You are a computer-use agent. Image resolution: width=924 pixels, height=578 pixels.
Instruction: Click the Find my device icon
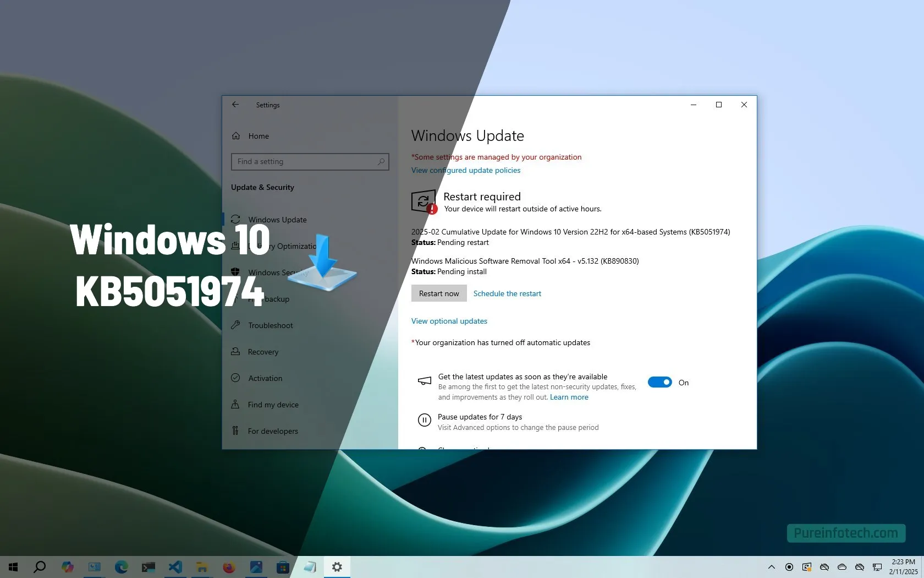coord(235,404)
